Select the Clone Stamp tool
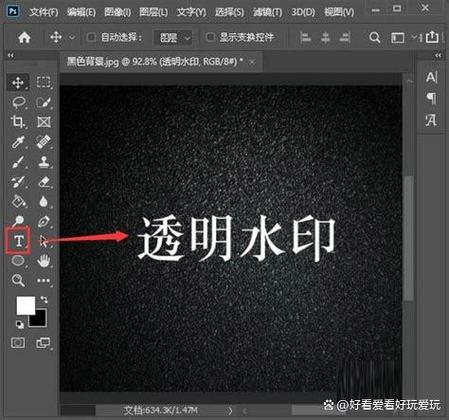Viewport: 449px width, 420px height. [x=44, y=162]
